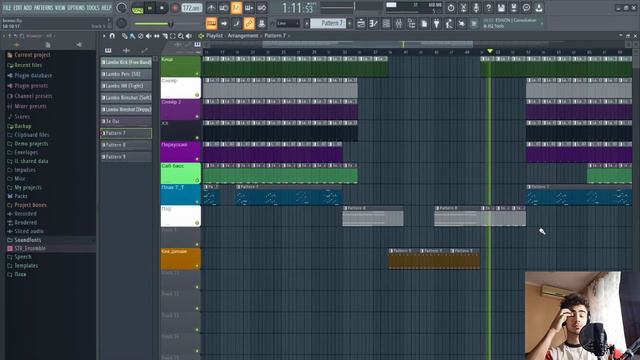
Task: Open the news chat bubble icon
Action: pos(527,8)
